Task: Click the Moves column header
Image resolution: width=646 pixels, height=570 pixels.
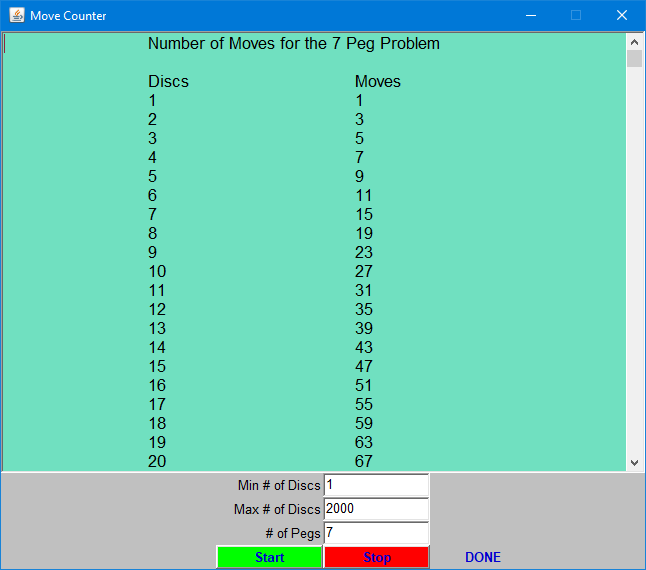Action: [377, 82]
